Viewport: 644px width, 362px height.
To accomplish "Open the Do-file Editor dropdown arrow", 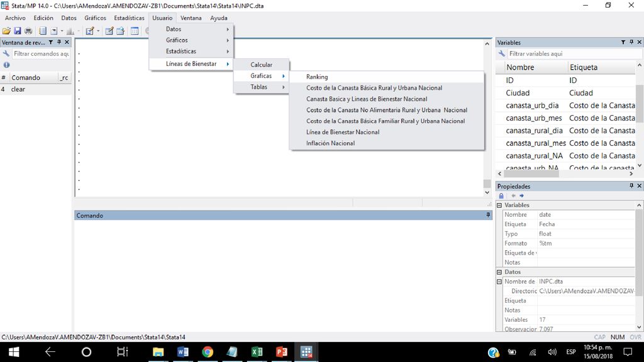I will point(98,31).
